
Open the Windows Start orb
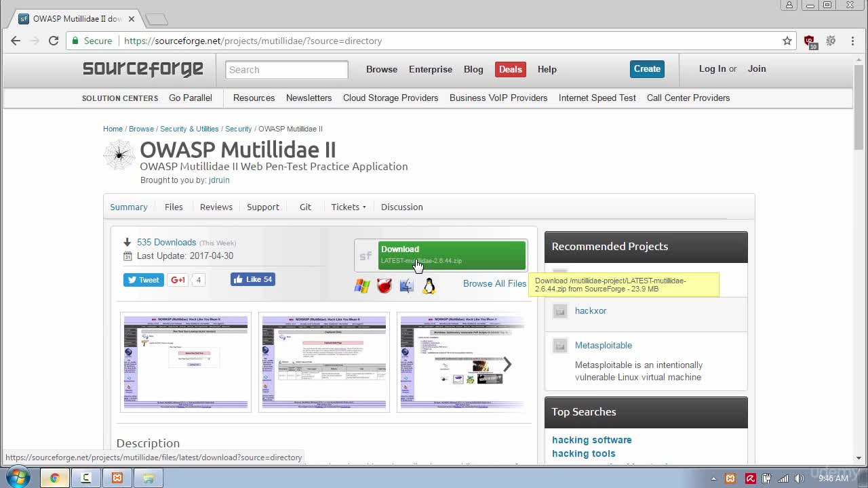click(x=18, y=477)
